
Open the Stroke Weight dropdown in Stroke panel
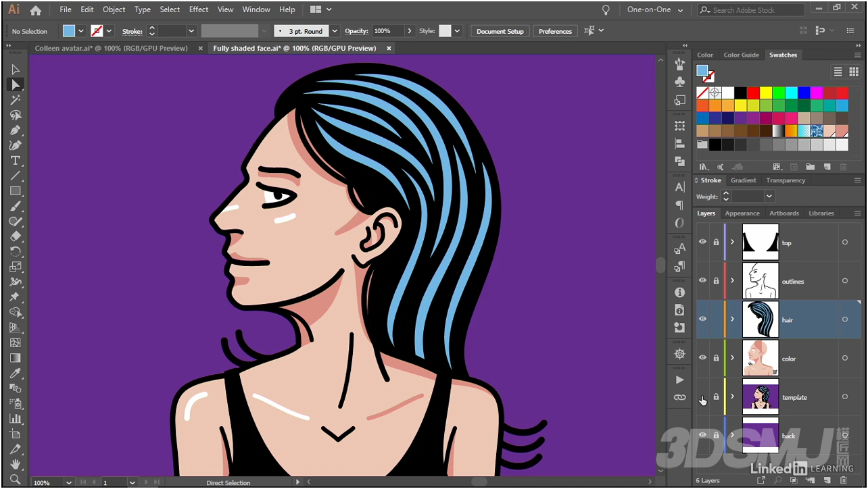pyautogui.click(x=769, y=196)
